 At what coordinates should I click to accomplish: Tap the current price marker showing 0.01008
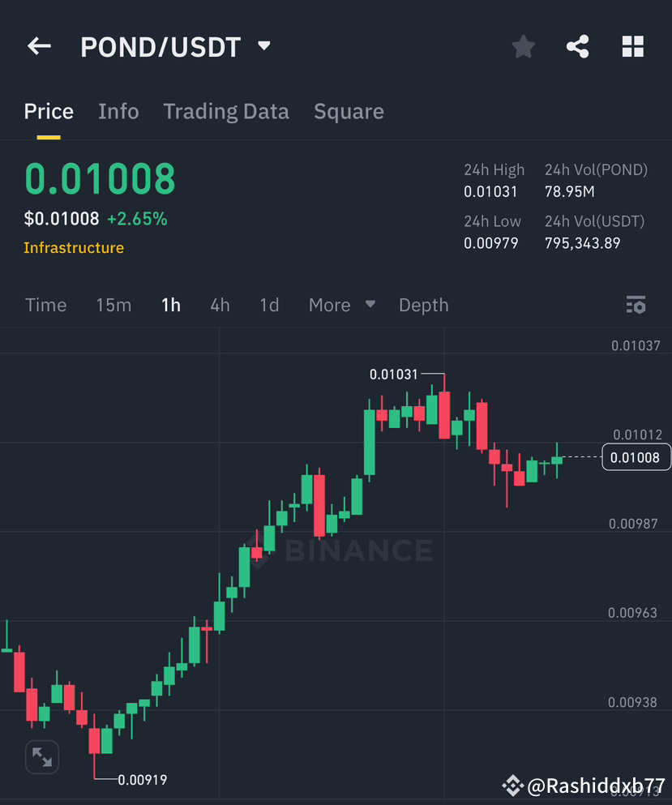636,457
